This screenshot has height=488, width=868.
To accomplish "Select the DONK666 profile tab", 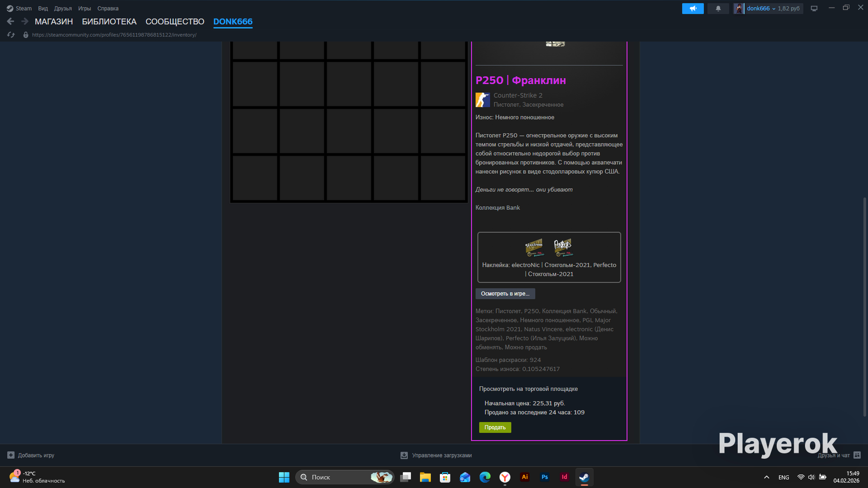I will coord(233,21).
